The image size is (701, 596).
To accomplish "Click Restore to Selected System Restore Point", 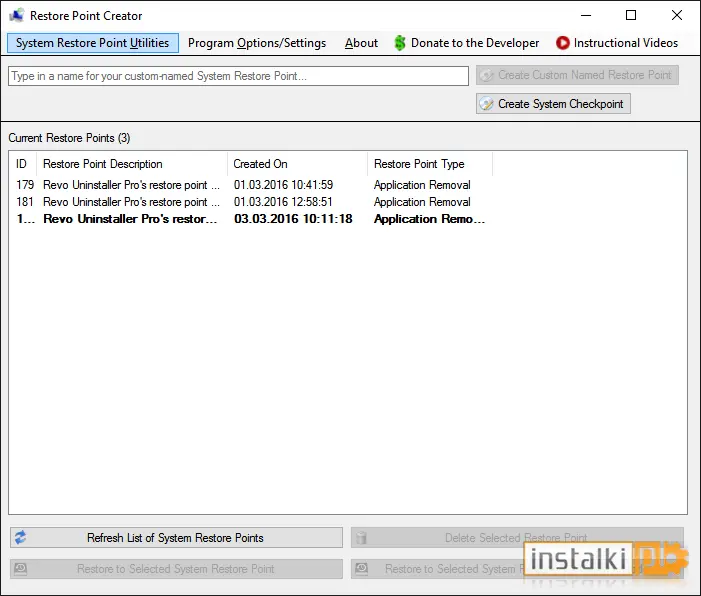I will click(x=177, y=569).
